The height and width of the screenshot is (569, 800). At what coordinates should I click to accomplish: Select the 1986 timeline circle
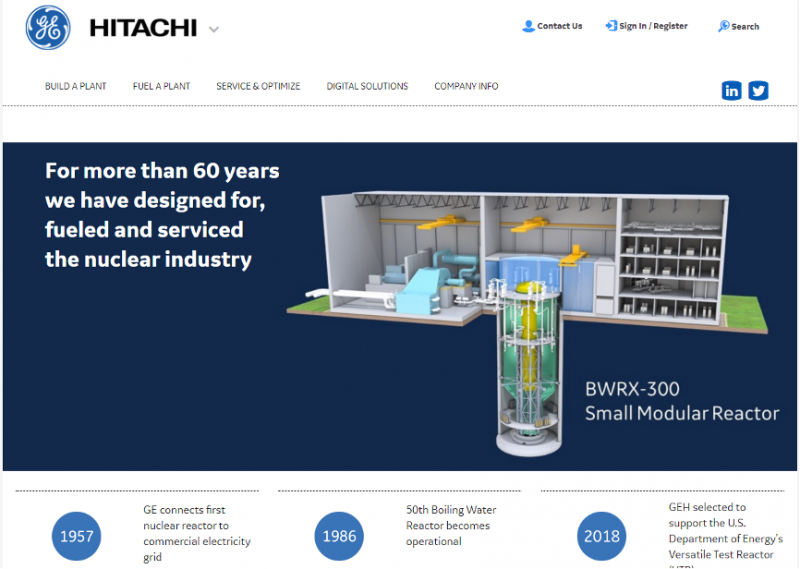[x=339, y=536]
